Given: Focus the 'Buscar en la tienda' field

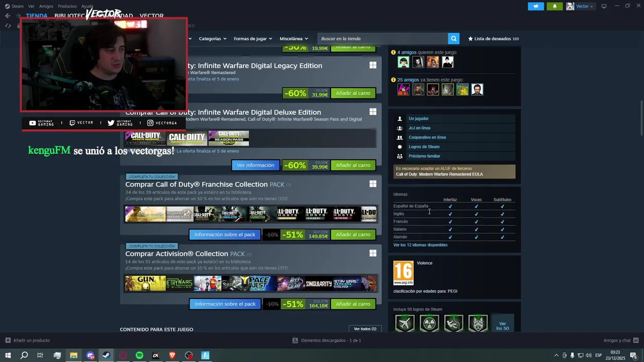Looking at the screenshot, I should tap(383, 39).
